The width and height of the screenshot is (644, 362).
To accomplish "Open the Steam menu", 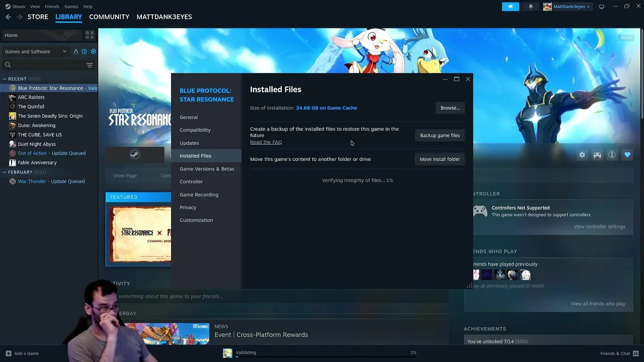I will pyautogui.click(x=19, y=7).
